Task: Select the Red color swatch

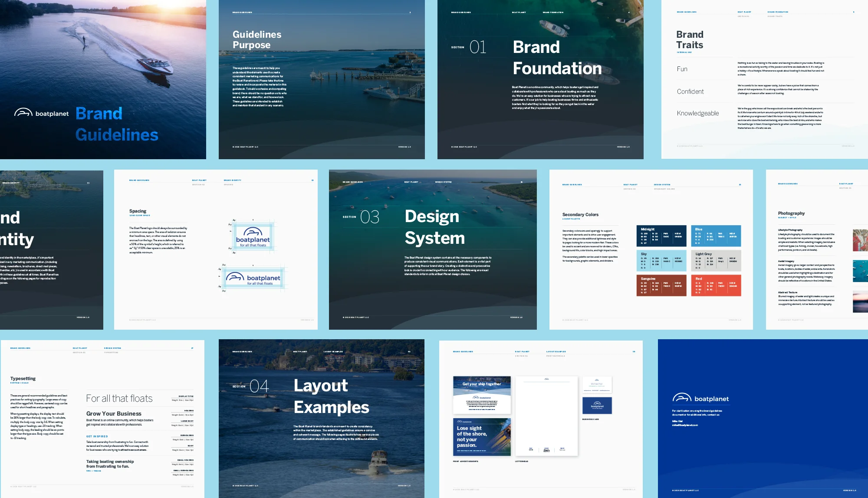Action: [x=716, y=285]
